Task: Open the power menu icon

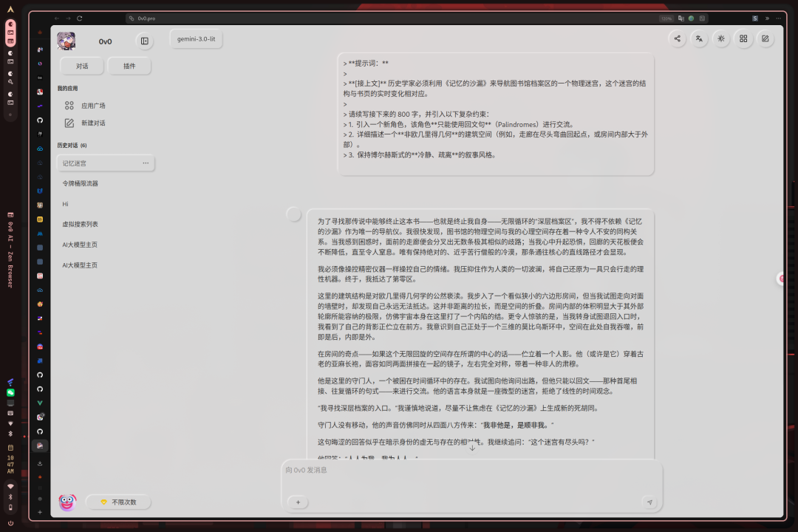Action: 10,523
